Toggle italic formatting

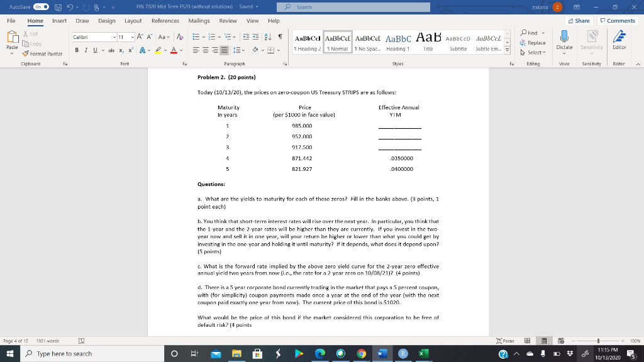tap(86, 50)
